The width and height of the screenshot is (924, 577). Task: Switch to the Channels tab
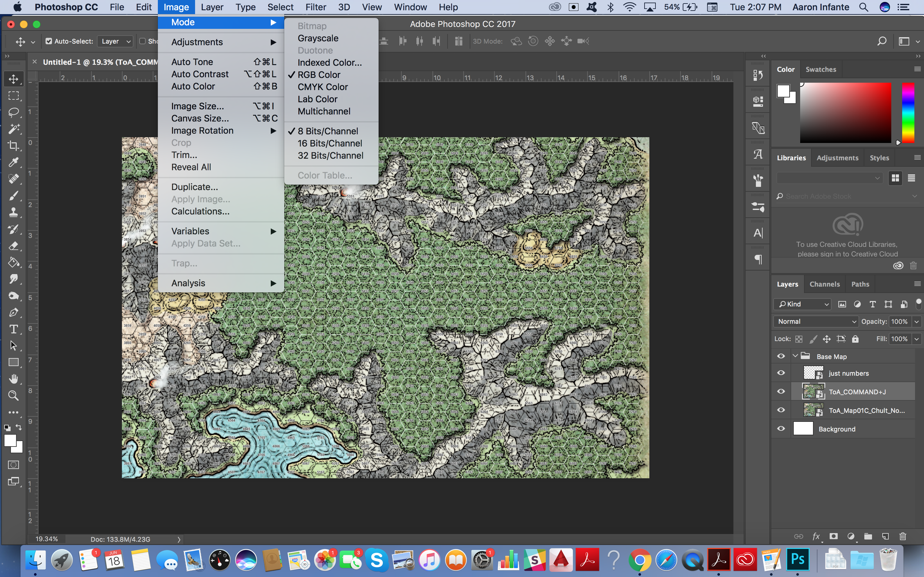point(824,284)
